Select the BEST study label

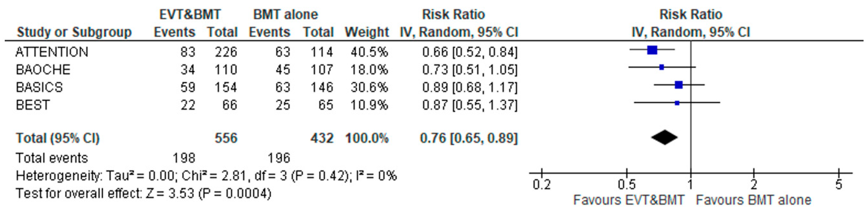pos(33,105)
